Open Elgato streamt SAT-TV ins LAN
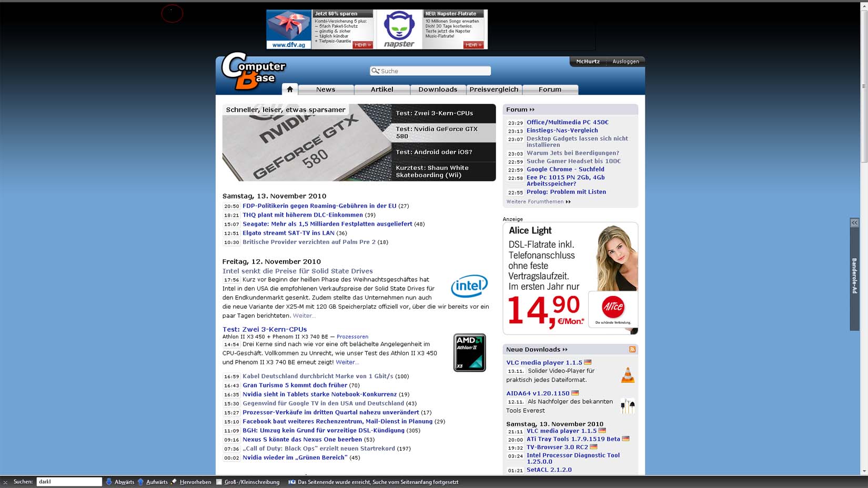 click(288, 233)
